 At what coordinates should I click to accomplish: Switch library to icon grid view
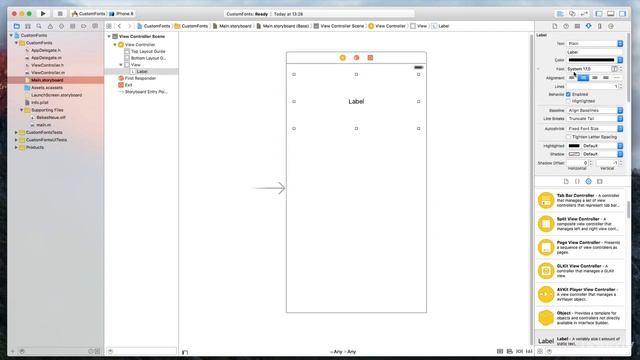[x=540, y=351]
